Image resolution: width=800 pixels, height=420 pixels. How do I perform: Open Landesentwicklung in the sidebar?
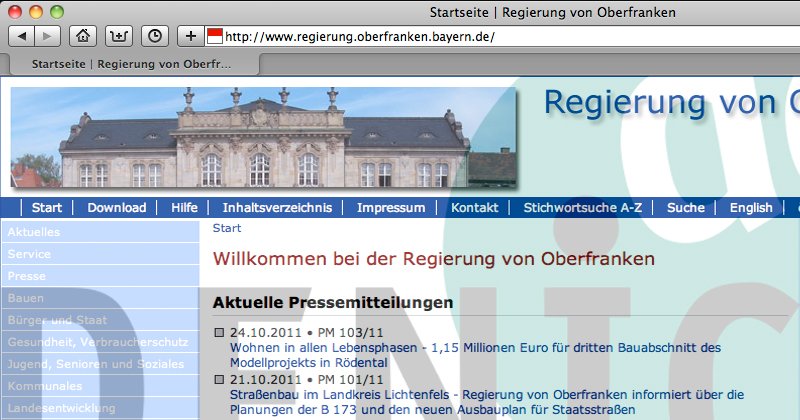100,407
